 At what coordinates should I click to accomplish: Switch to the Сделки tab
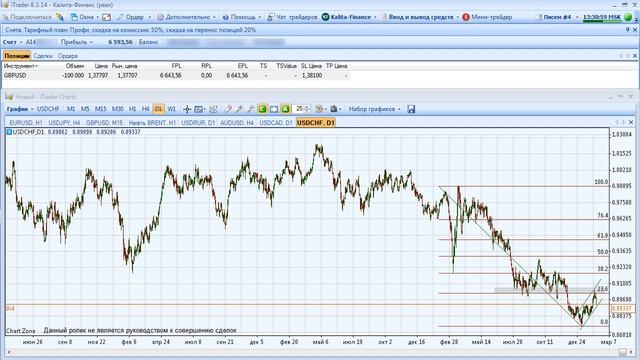43,56
